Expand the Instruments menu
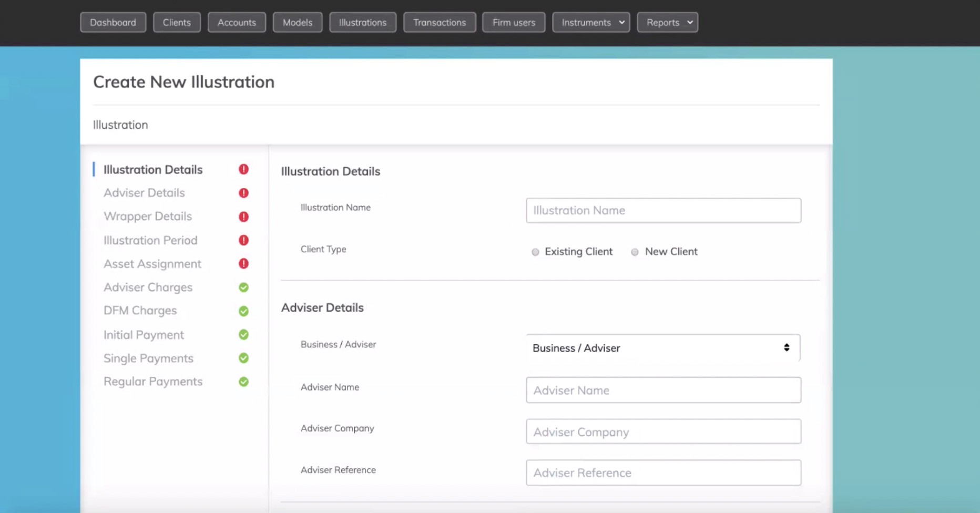Screen dimensions: 980x513 tap(591, 23)
